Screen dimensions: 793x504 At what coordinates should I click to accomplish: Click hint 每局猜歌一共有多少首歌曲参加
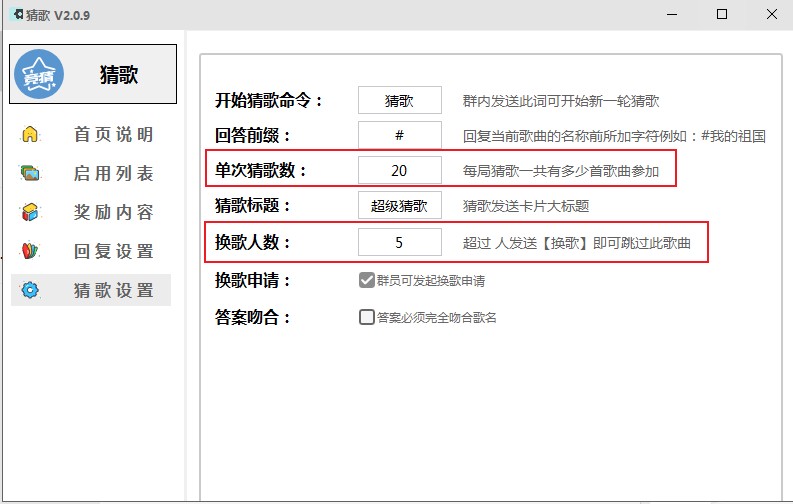561,171
